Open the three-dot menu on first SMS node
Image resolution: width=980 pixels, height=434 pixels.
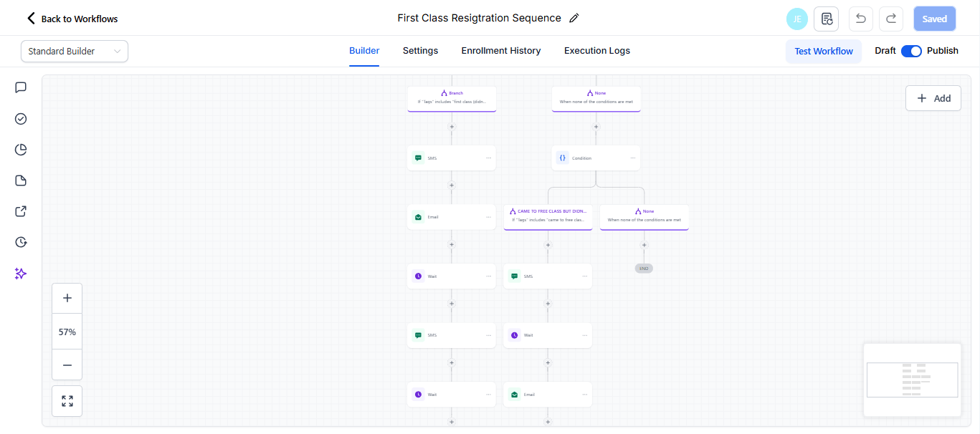(489, 158)
